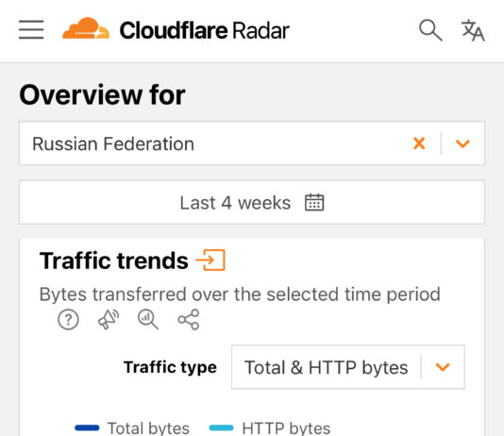Open the Data Explorer magnifier chart icon
The width and height of the screenshot is (504, 436).
coord(148,319)
